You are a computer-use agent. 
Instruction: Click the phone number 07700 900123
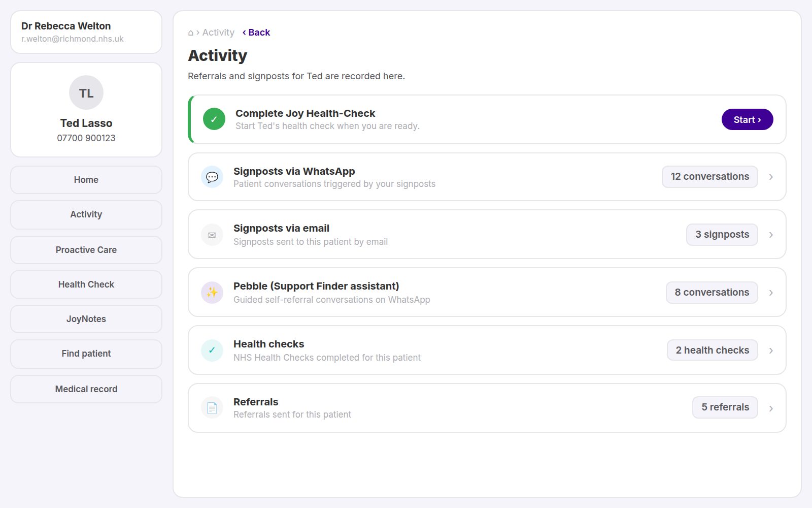click(x=86, y=138)
